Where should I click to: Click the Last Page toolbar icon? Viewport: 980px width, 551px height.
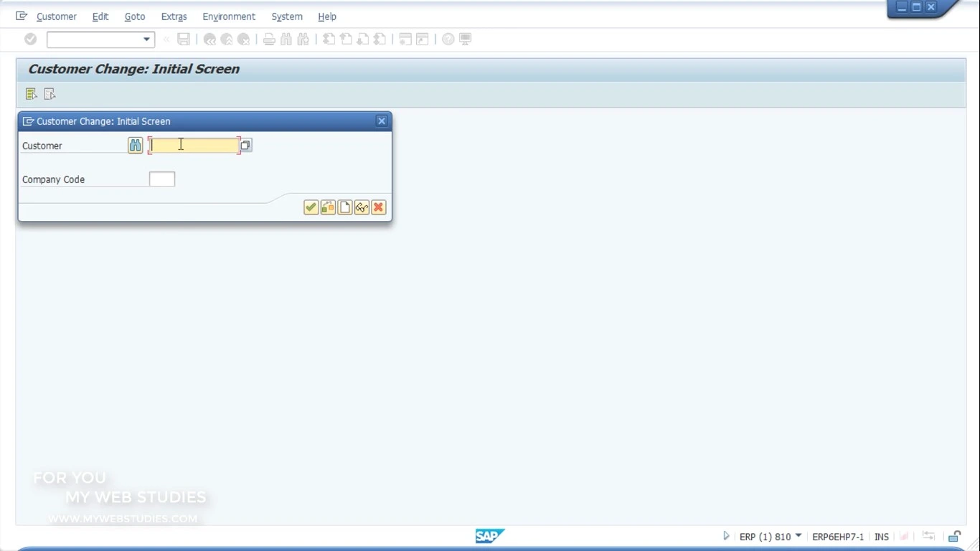pyautogui.click(x=380, y=39)
